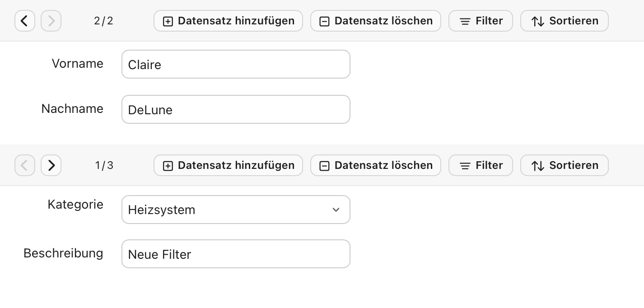Click the upper 'Datensatz hinzufügen' button

pyautogui.click(x=228, y=21)
